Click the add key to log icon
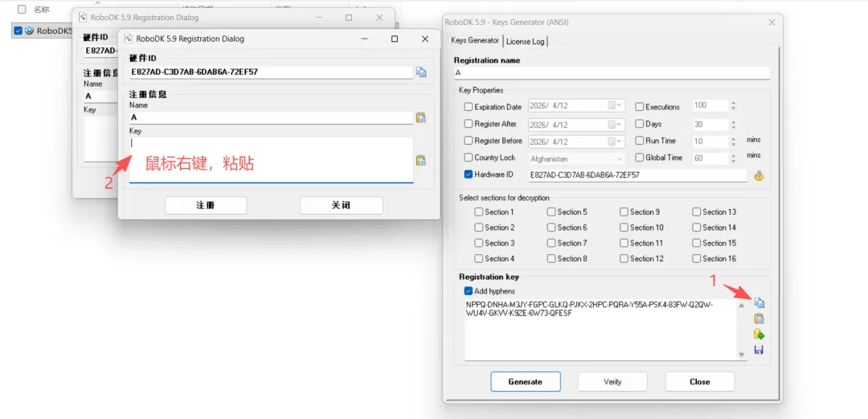 pyautogui.click(x=759, y=335)
